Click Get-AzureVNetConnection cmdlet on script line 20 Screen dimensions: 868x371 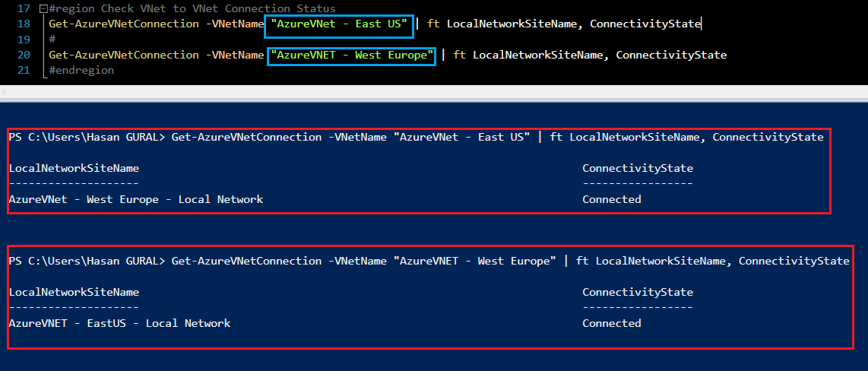[x=124, y=55]
